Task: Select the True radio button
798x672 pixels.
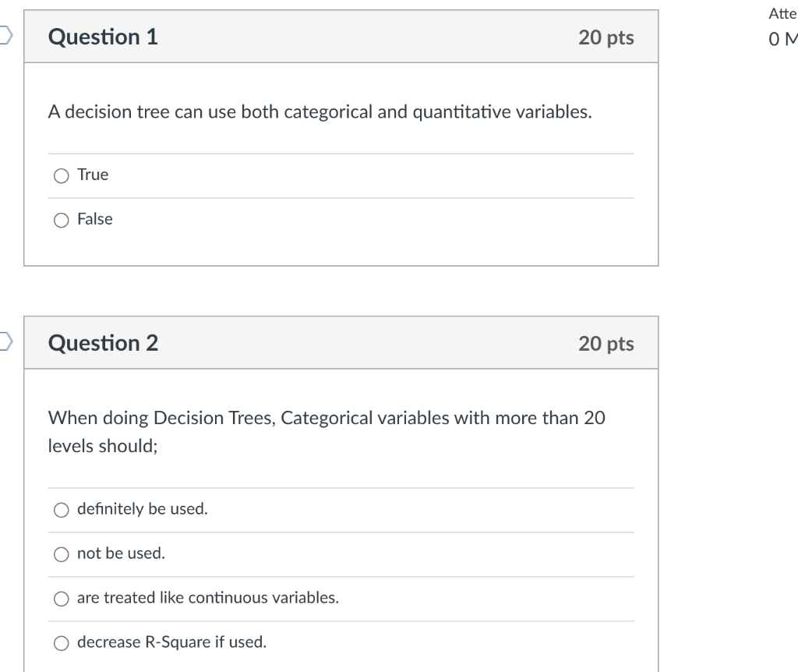Action: (x=61, y=175)
